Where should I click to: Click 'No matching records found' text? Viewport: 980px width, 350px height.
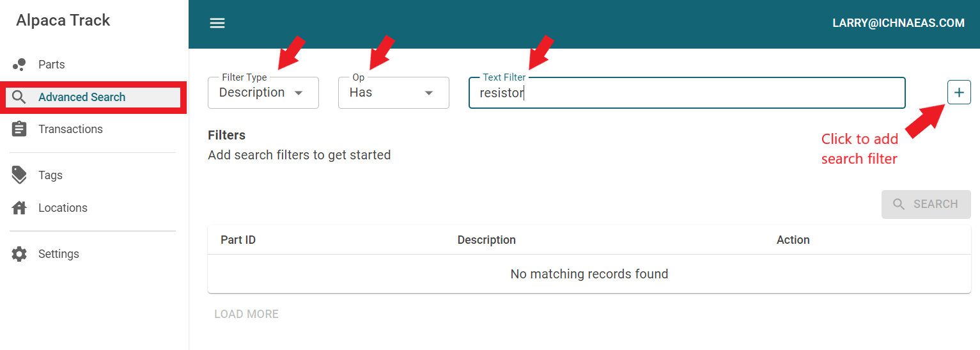(589, 274)
